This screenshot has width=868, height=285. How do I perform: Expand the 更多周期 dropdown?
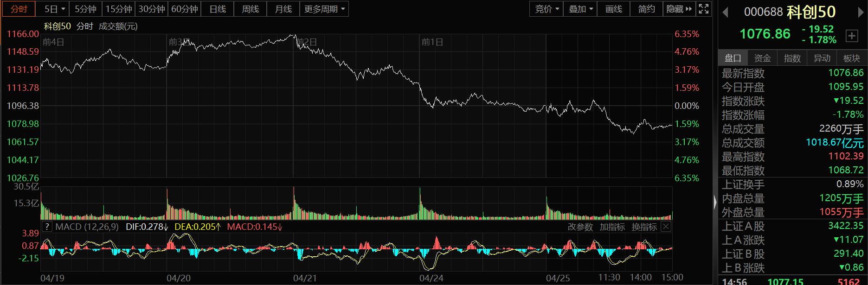click(x=324, y=9)
